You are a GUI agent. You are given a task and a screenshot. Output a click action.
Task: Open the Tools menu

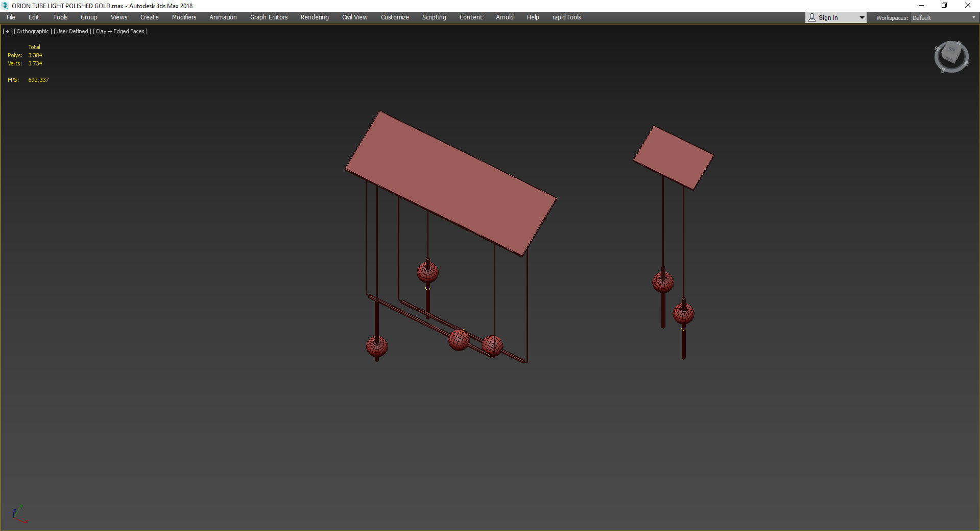click(x=60, y=17)
